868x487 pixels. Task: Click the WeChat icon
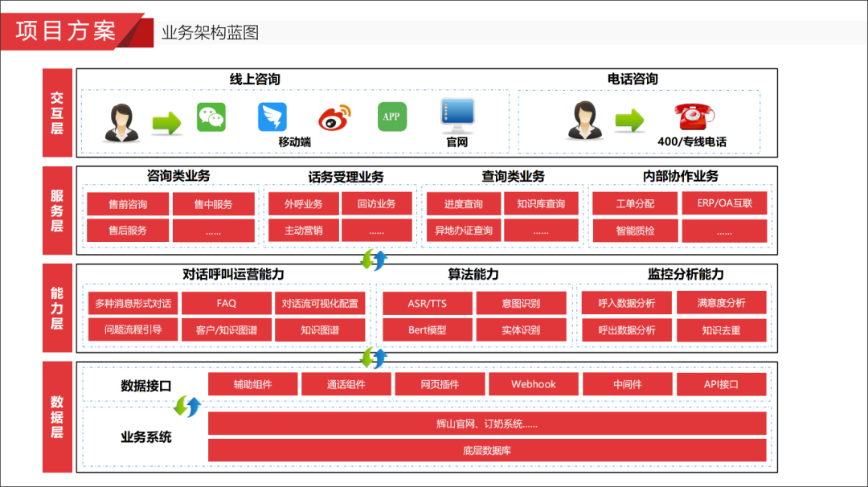[211, 117]
